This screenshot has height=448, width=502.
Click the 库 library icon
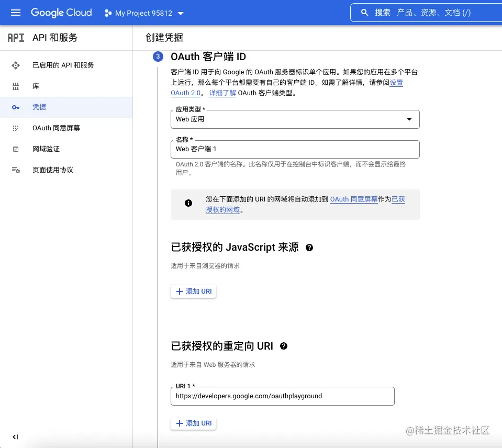point(15,86)
